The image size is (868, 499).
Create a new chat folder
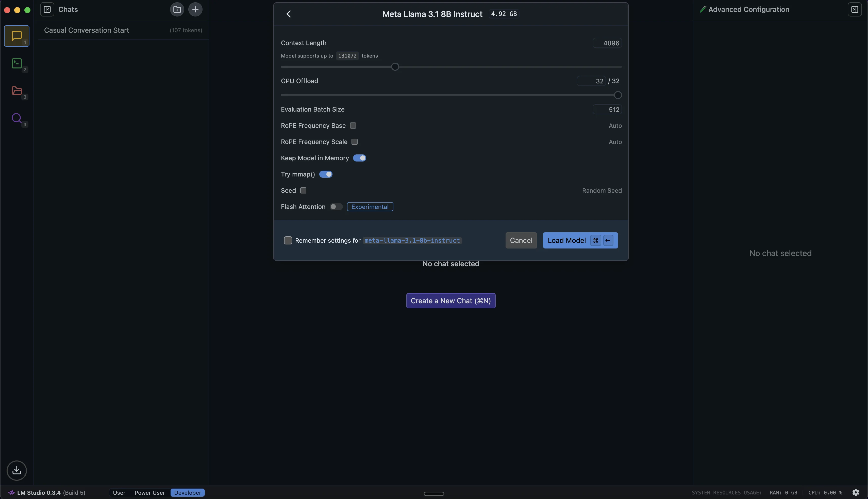coord(177,9)
